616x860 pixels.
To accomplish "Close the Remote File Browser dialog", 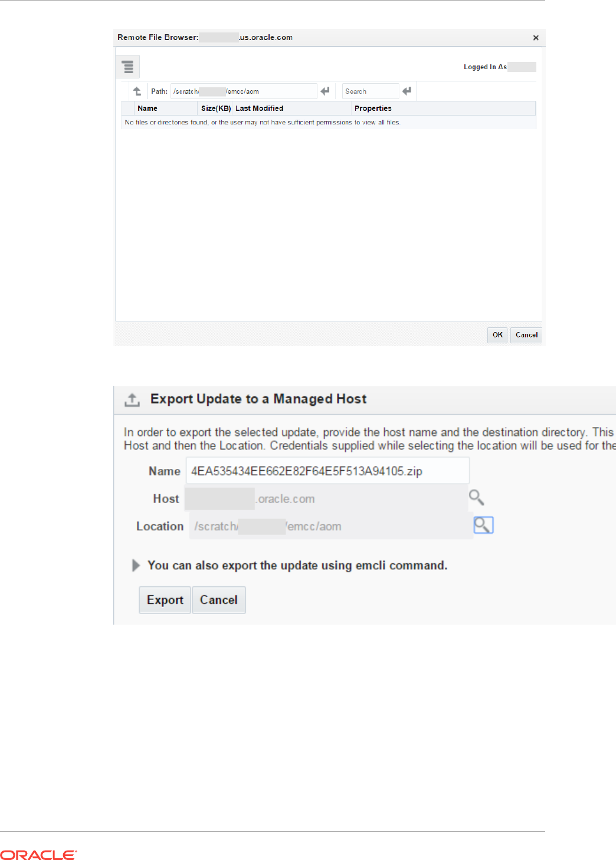I will tap(536, 38).
